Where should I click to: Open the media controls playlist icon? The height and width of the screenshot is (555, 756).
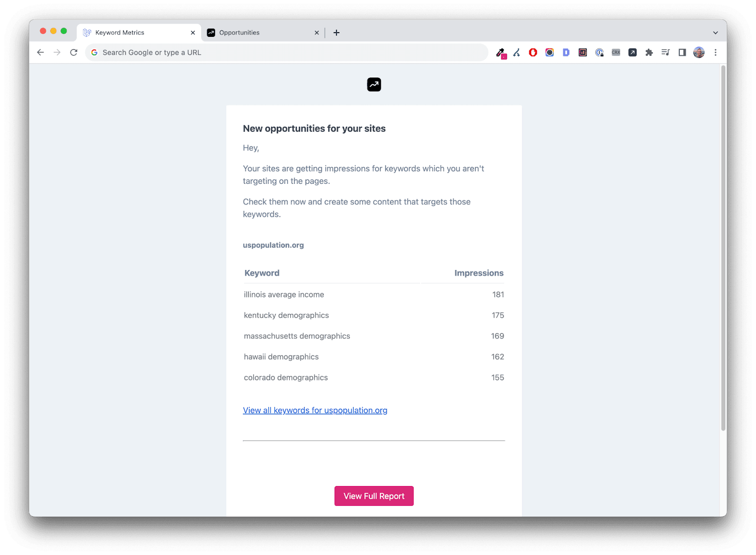(665, 52)
